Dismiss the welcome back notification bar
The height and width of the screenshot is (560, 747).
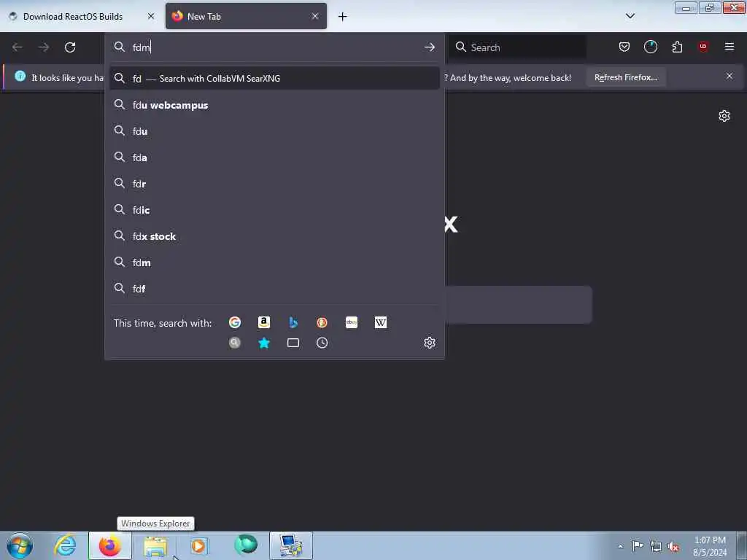click(729, 76)
